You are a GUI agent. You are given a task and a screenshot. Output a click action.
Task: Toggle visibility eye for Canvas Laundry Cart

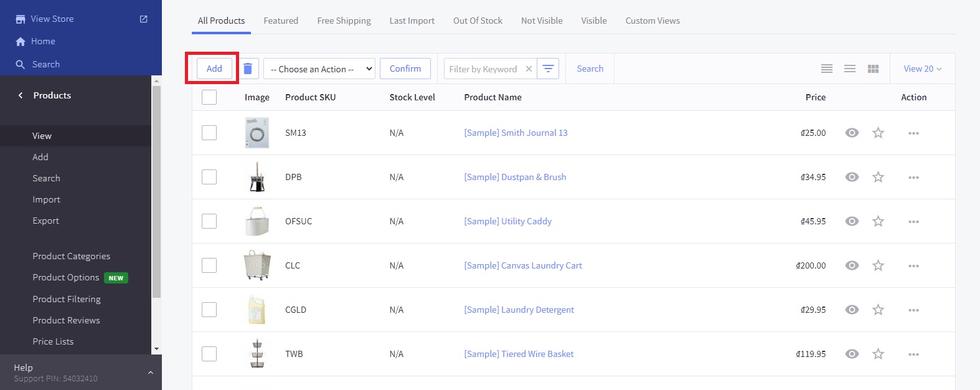point(852,265)
